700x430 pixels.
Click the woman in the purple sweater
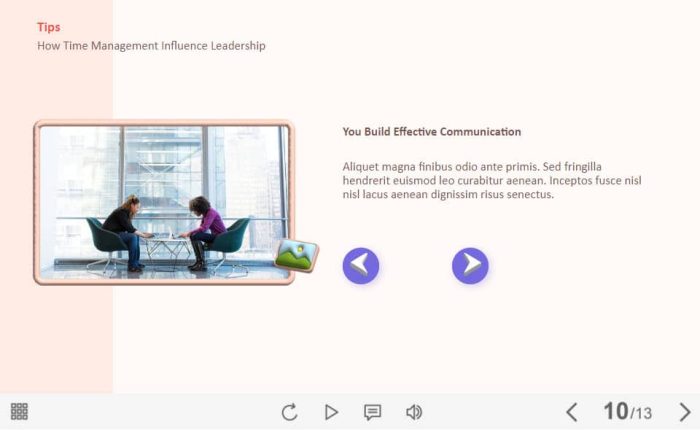[x=203, y=232]
